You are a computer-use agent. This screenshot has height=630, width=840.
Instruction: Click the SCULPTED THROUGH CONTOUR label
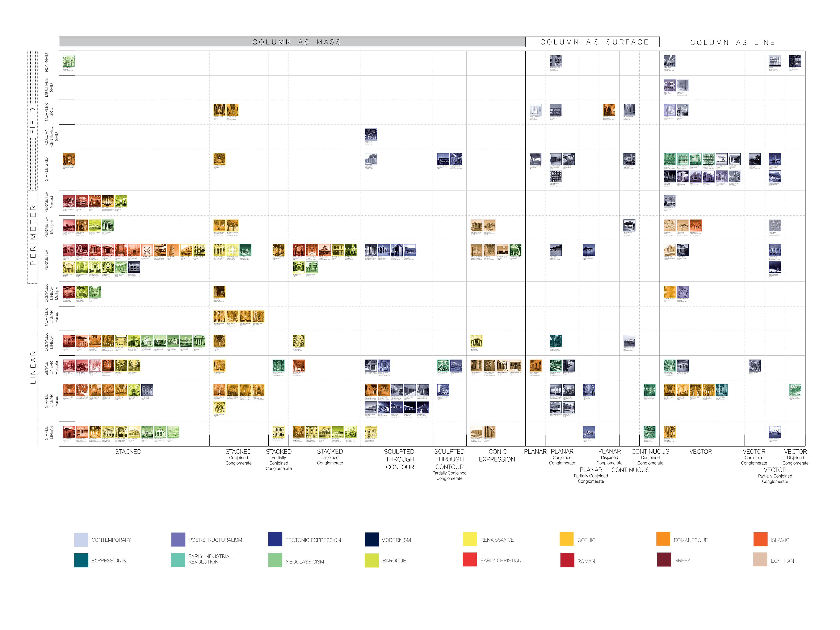[x=399, y=459]
